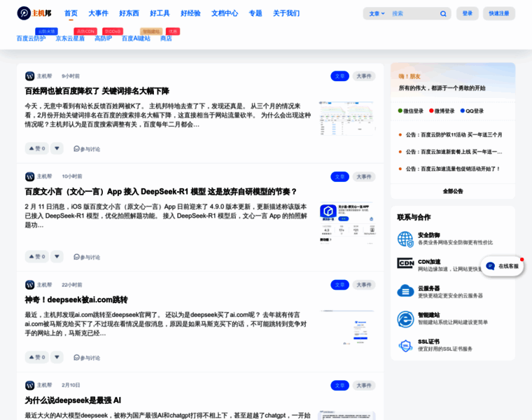The image size is (532, 420).
Task: Choose 微信登录 option
Action: pos(410,111)
